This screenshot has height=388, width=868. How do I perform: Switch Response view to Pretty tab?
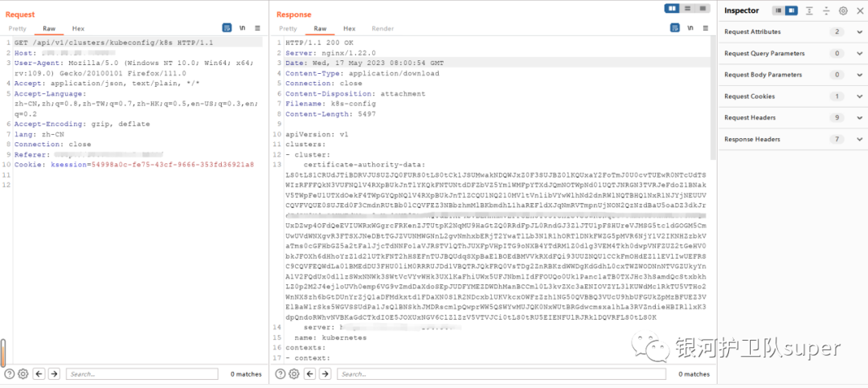288,28
